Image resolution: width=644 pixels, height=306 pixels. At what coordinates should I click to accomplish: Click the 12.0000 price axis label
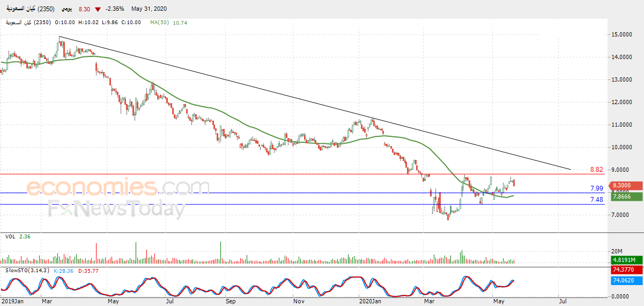coord(621,102)
